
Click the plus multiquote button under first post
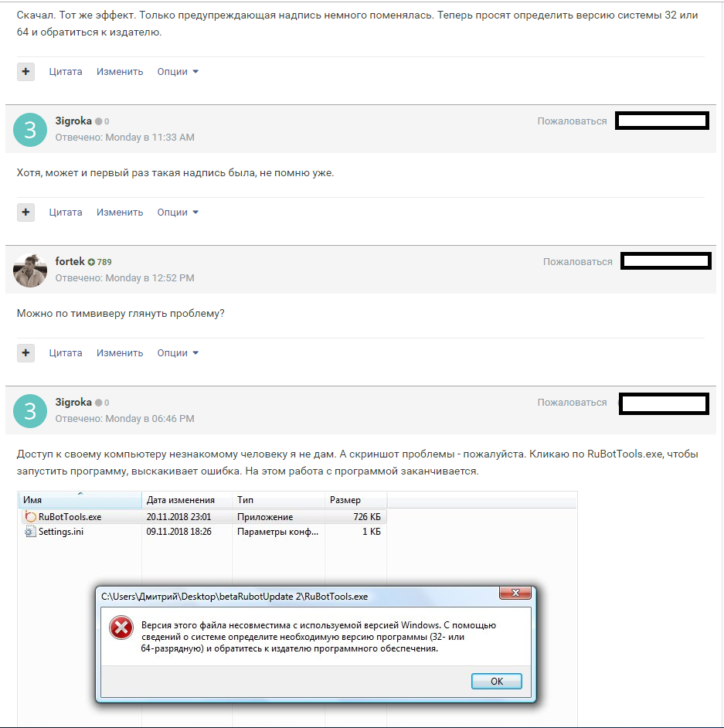coord(26,72)
